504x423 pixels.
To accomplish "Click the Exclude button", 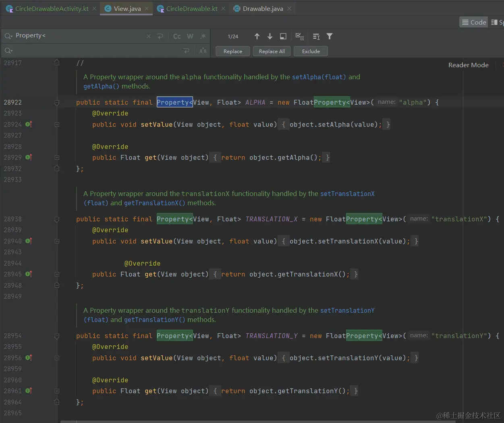I will (311, 51).
